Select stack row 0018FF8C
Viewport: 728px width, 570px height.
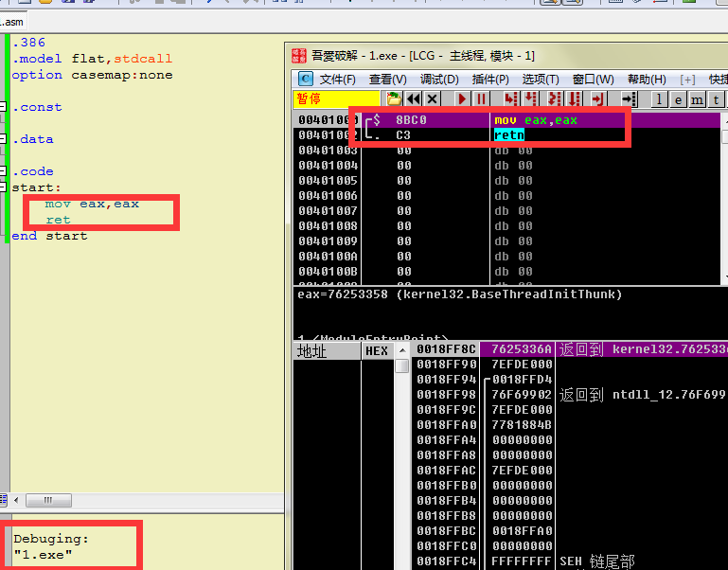[570, 349]
